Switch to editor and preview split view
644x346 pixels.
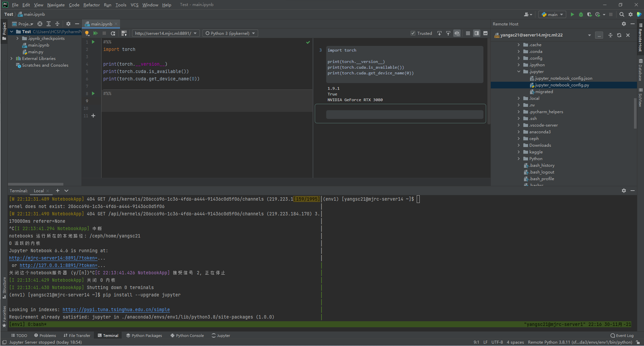[x=477, y=33]
